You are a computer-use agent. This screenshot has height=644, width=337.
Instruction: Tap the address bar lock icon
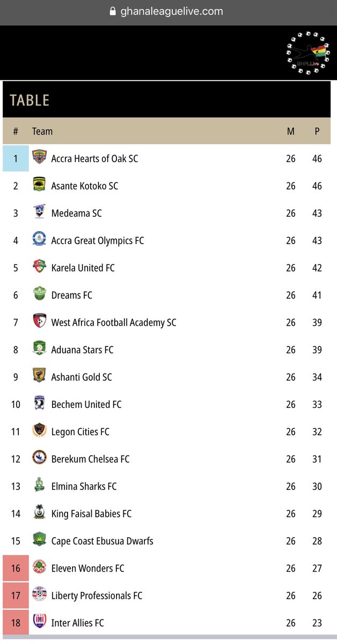click(113, 11)
